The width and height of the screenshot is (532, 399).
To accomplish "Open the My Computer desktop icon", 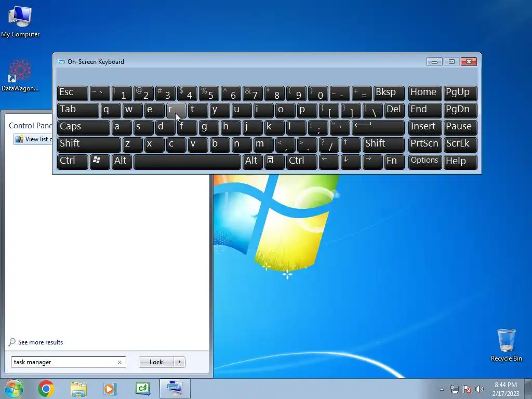I will pos(20,22).
